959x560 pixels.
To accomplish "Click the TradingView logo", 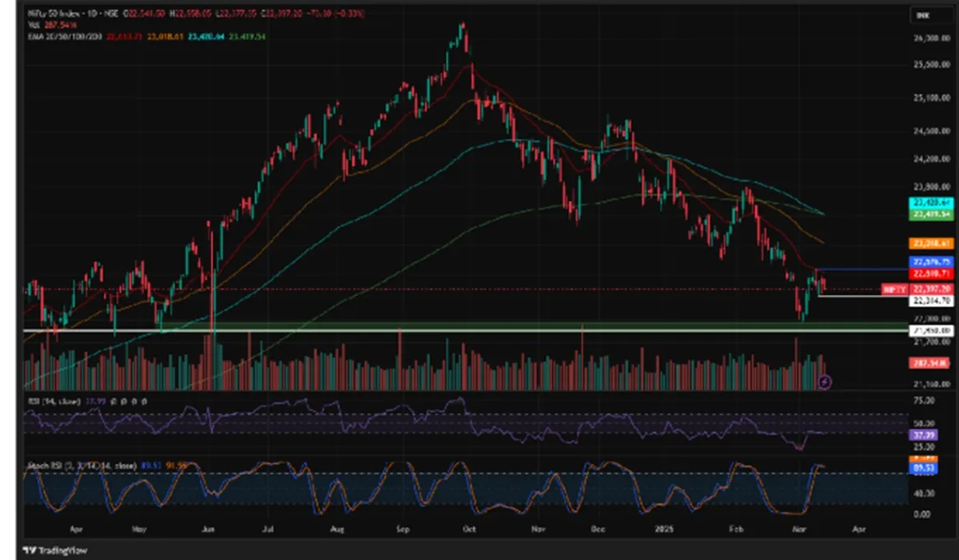I will click(x=56, y=550).
